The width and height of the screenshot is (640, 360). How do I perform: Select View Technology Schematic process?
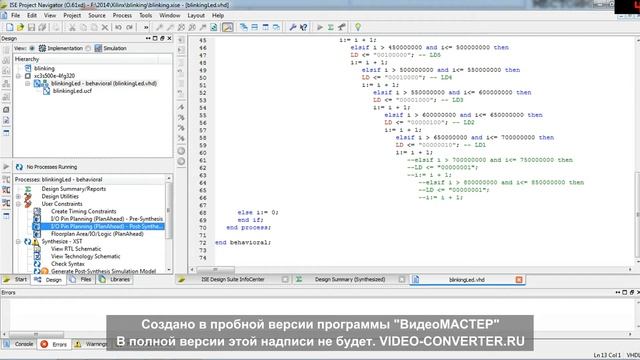click(x=85, y=256)
